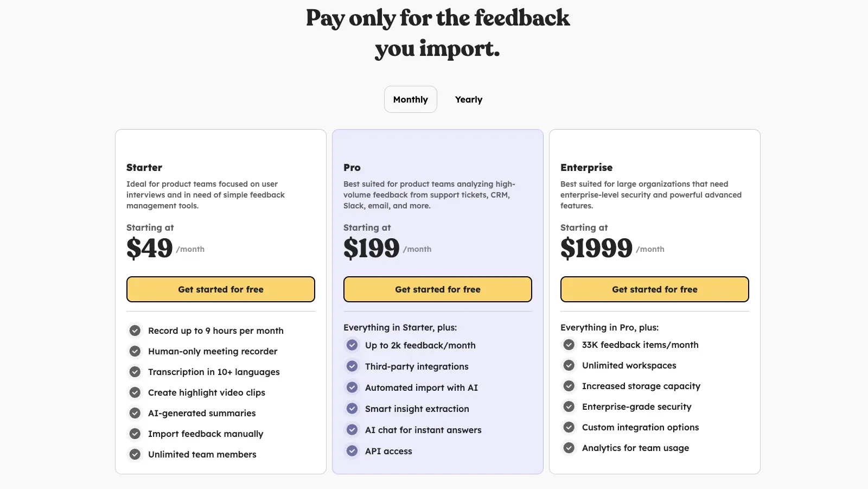Viewport: 868px width, 489px height.
Task: Click the Enterprise plan heading
Action: point(586,168)
